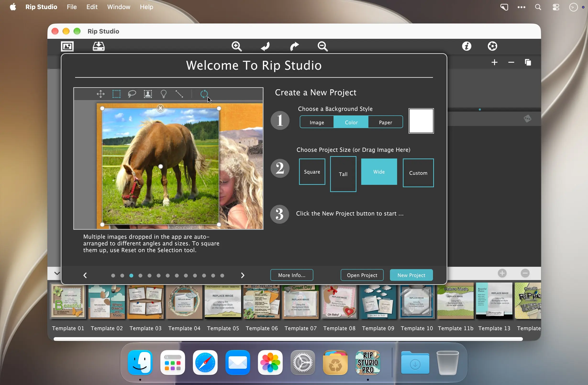Click the zoom in magnifier icon
This screenshot has width=588, height=385.
coord(237,46)
